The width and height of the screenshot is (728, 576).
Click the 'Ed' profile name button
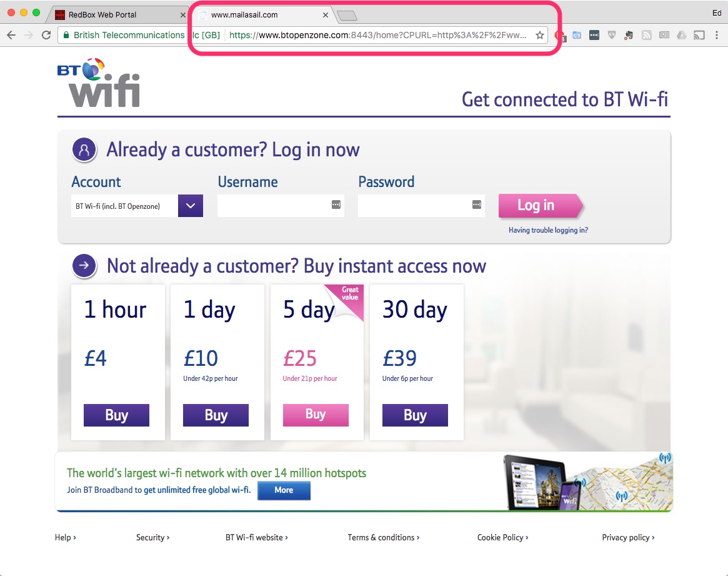(717, 13)
